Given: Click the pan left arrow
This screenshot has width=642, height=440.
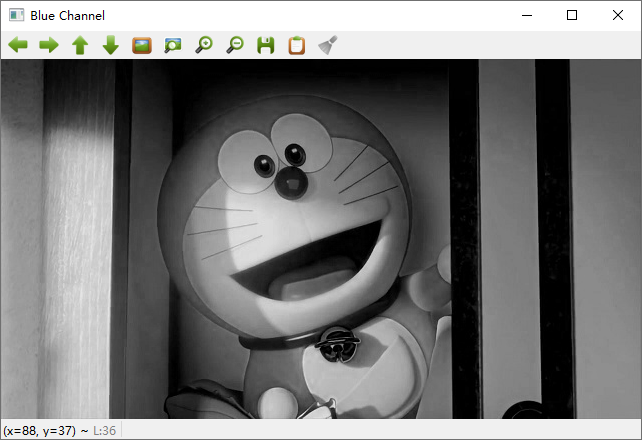Looking at the screenshot, I should 18,45.
